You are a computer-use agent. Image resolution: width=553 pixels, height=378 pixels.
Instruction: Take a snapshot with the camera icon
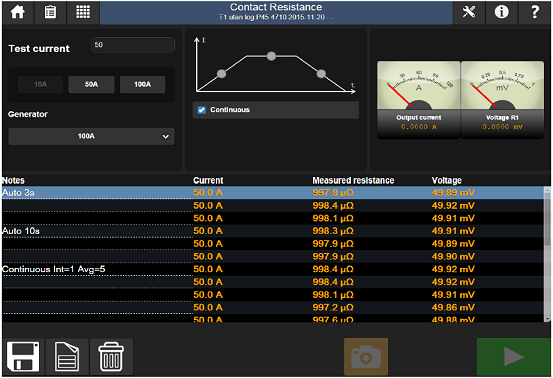pos(366,356)
